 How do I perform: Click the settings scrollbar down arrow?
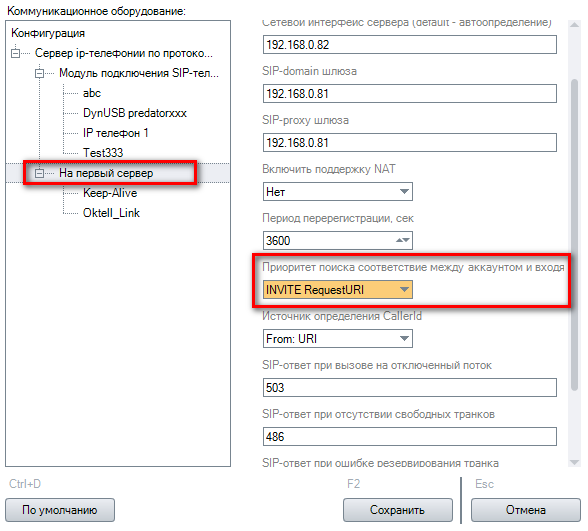coord(574,462)
